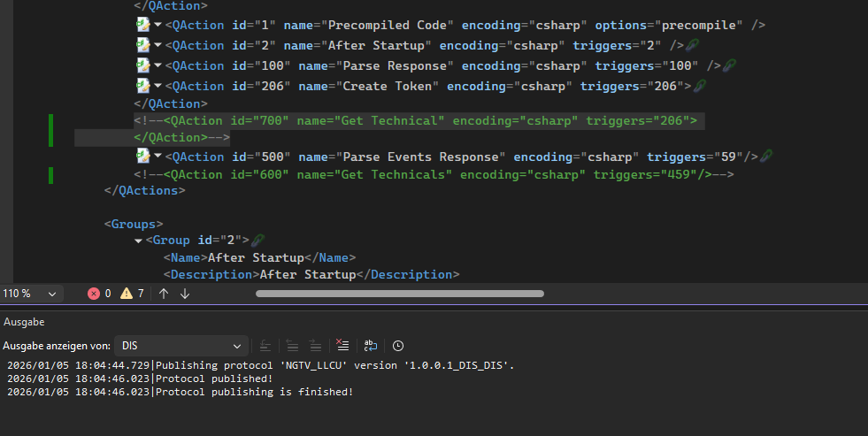
Task: Collapse the Group id 2 node
Action: tap(139, 241)
